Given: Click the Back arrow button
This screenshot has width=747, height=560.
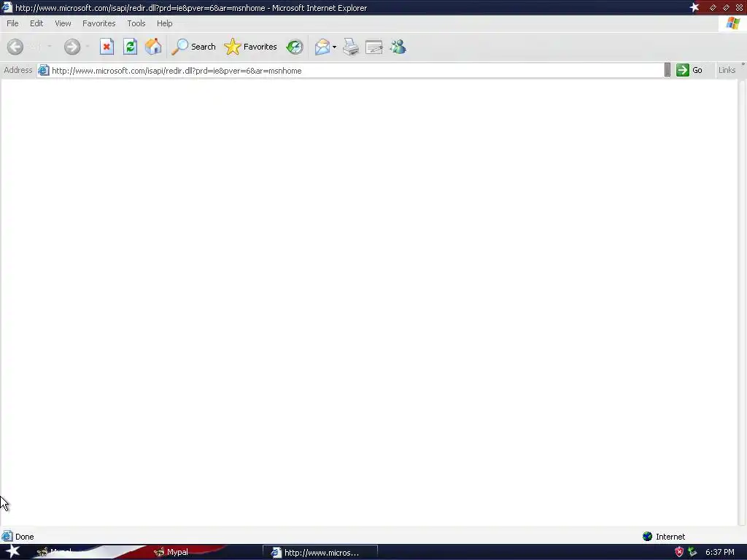Looking at the screenshot, I should tap(15, 47).
